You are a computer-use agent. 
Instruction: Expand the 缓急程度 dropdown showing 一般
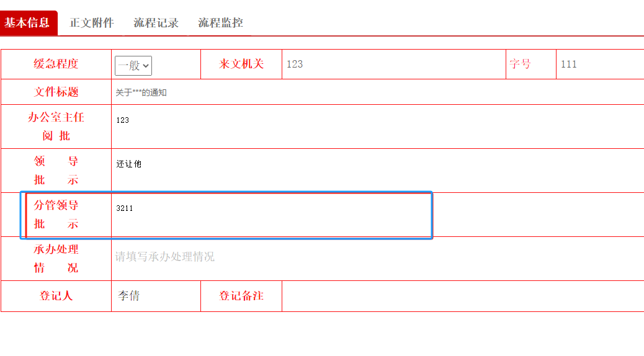click(x=133, y=65)
